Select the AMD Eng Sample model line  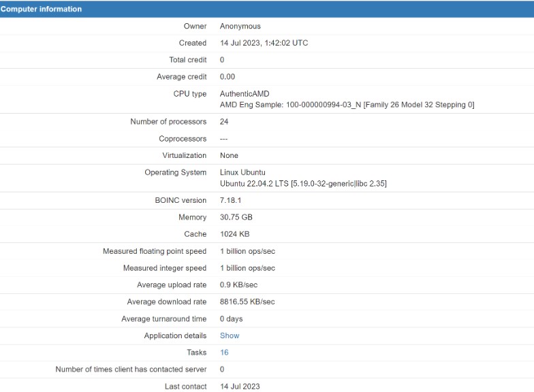click(347, 105)
